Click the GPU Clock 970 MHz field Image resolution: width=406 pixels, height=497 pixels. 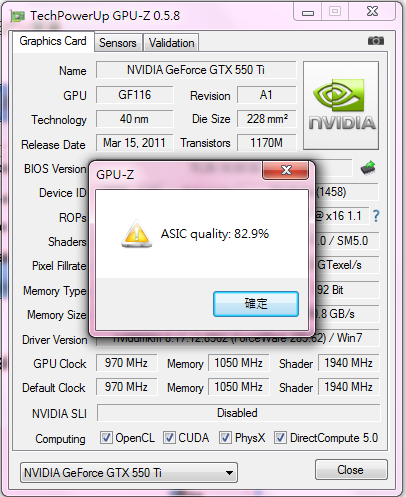pos(126,363)
